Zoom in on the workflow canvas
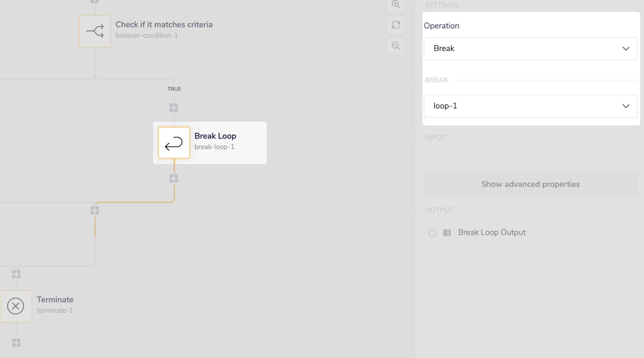 pos(396,4)
